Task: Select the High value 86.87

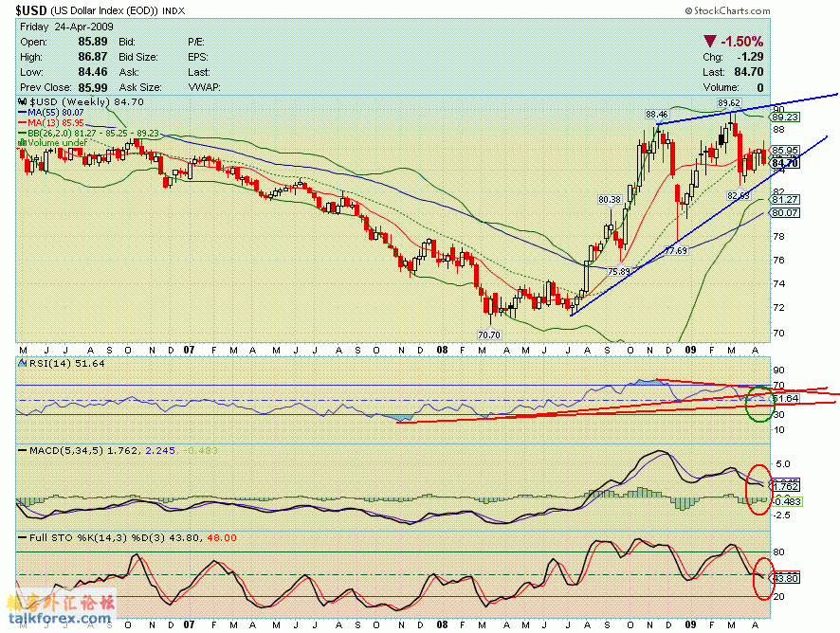Action: 93,57
